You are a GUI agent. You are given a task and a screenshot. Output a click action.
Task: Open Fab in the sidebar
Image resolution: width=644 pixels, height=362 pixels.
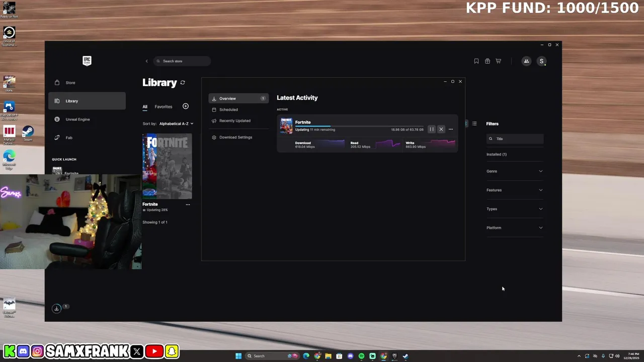tap(87, 138)
